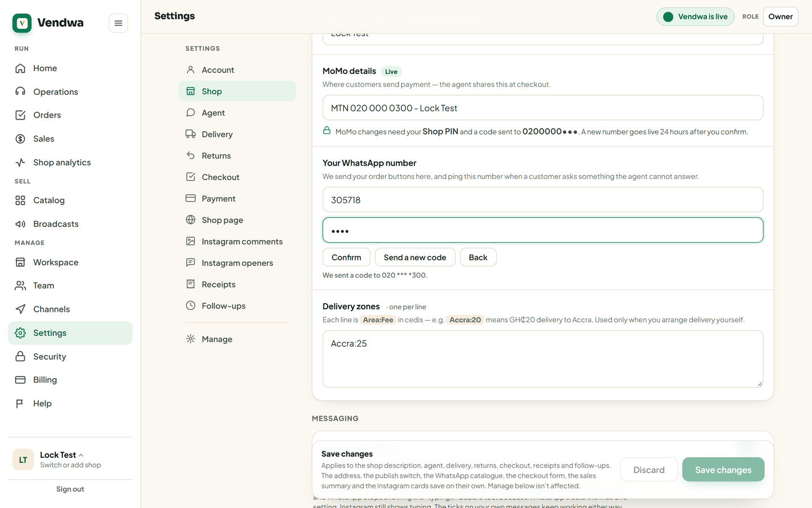Open Follow-ups settings section
Viewport: 812px width, 508px height.
[x=237, y=306]
